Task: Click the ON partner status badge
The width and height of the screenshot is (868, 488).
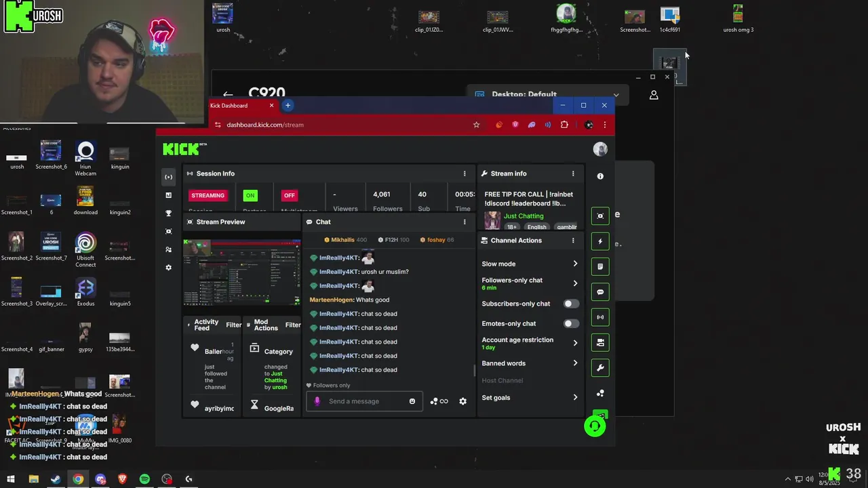Action: 250,195
